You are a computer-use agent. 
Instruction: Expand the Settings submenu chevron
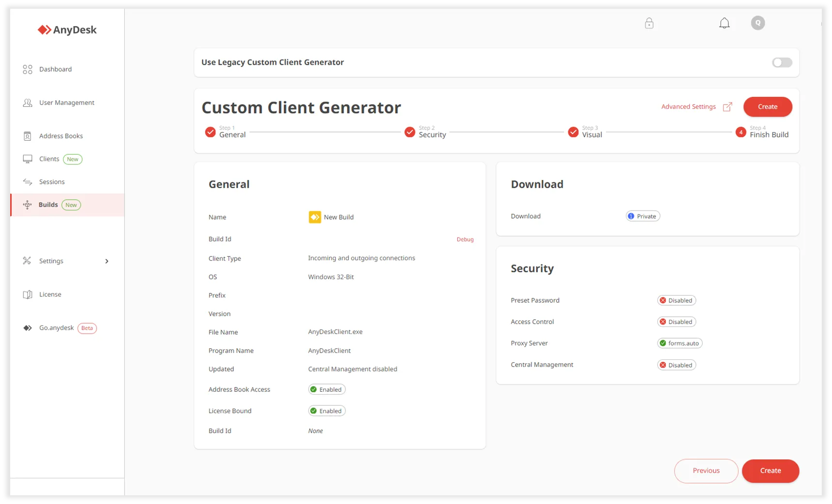click(107, 261)
